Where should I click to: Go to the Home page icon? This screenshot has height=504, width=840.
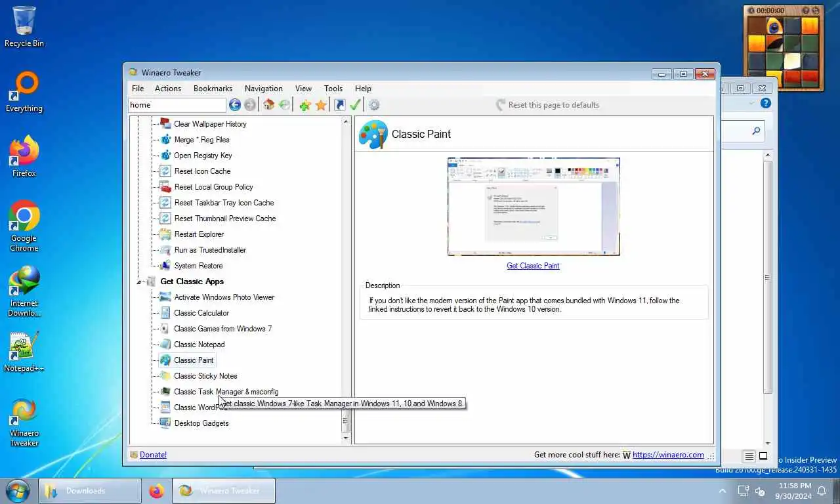pos(268,105)
